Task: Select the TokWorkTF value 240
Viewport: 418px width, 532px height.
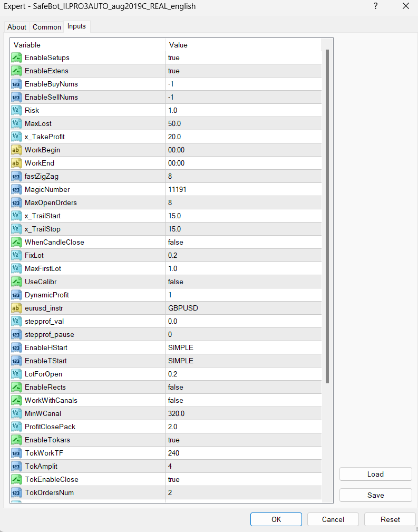Action: click(174, 453)
